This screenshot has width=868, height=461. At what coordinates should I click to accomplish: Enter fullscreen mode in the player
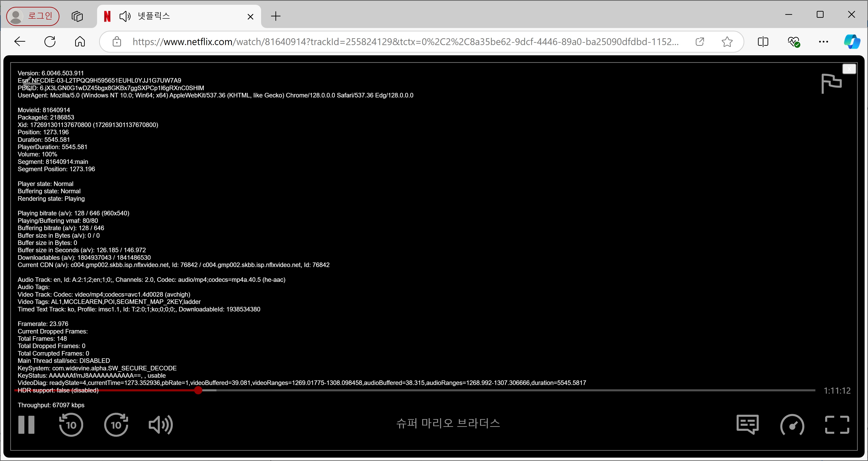837,425
